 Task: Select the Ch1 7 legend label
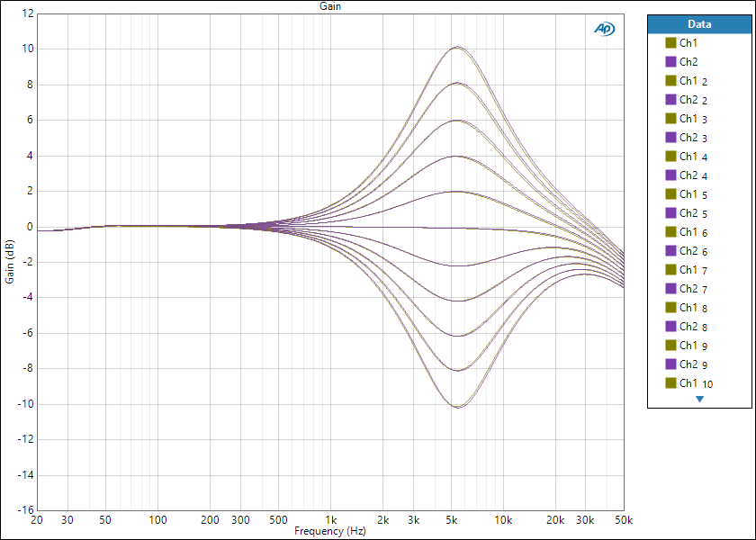[693, 270]
